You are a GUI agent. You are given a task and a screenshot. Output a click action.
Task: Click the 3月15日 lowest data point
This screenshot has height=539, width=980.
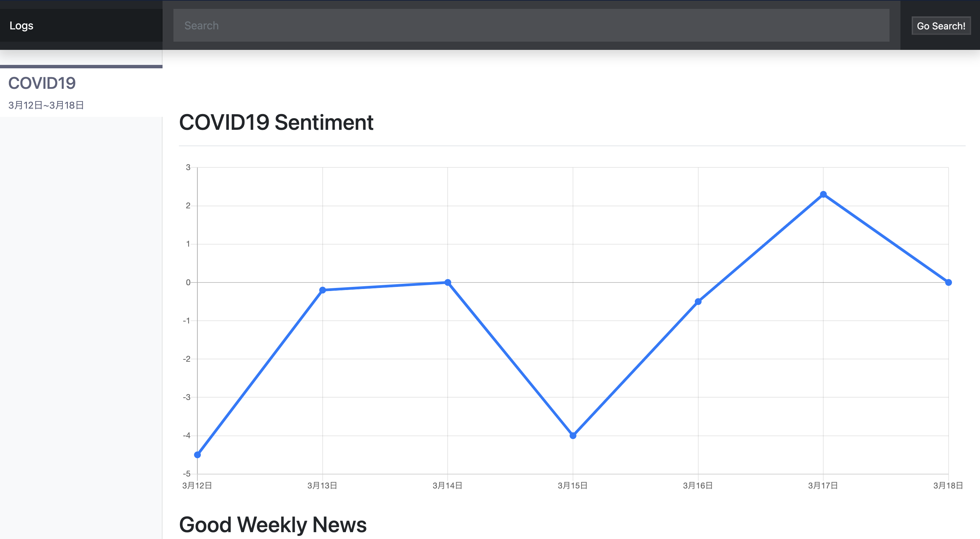click(x=573, y=436)
